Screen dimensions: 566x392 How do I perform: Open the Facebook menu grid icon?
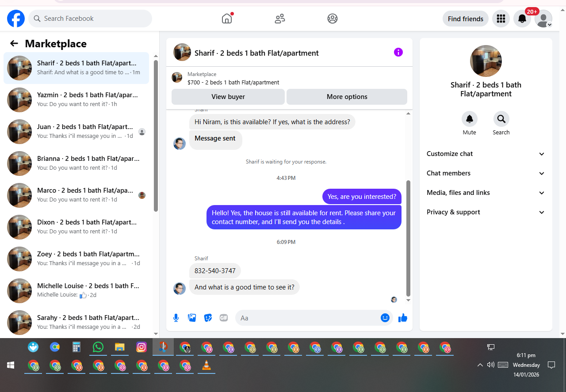point(501,19)
